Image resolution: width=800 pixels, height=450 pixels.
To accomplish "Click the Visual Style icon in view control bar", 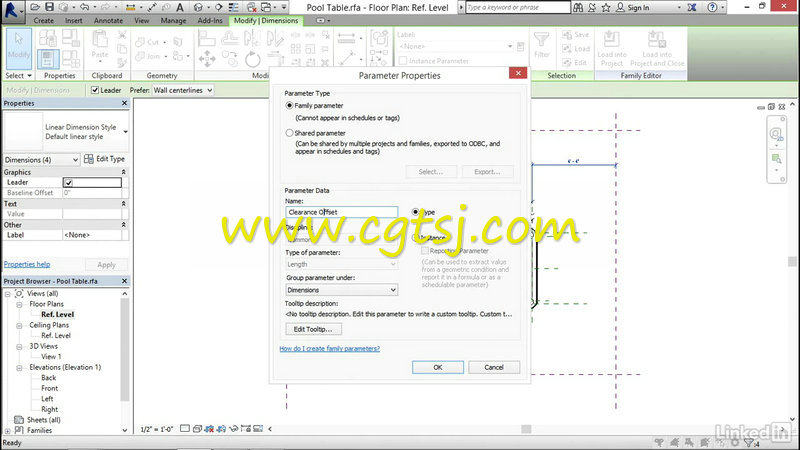I will click(197, 429).
